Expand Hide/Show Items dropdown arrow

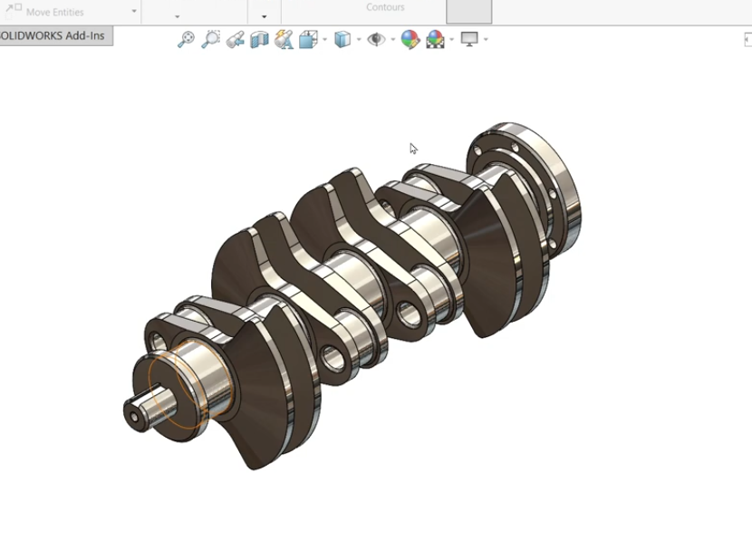[393, 39]
